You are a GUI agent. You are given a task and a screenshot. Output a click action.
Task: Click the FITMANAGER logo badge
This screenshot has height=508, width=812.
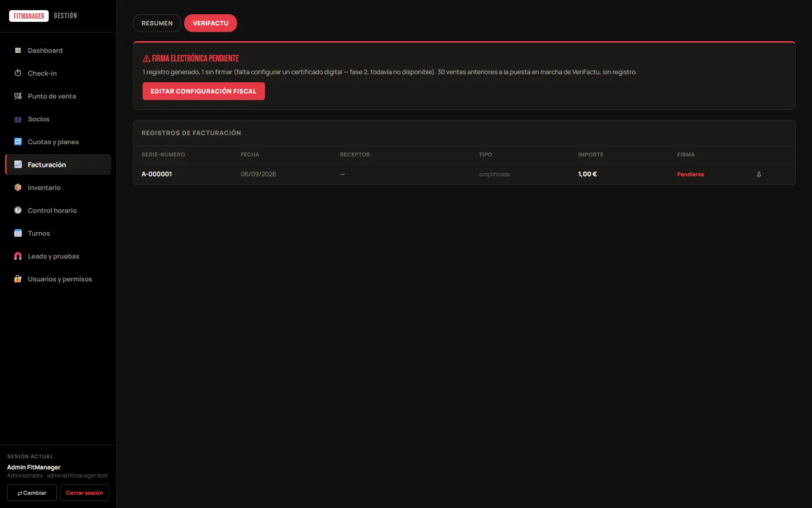click(29, 16)
